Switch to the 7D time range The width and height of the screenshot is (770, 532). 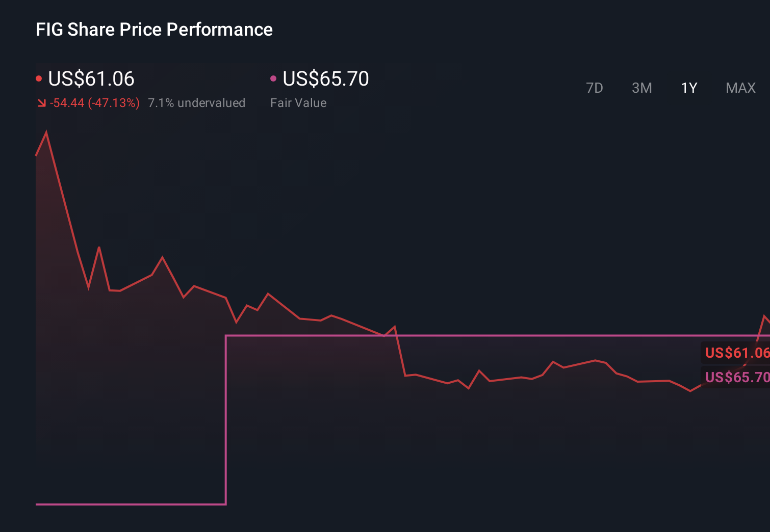tap(594, 88)
